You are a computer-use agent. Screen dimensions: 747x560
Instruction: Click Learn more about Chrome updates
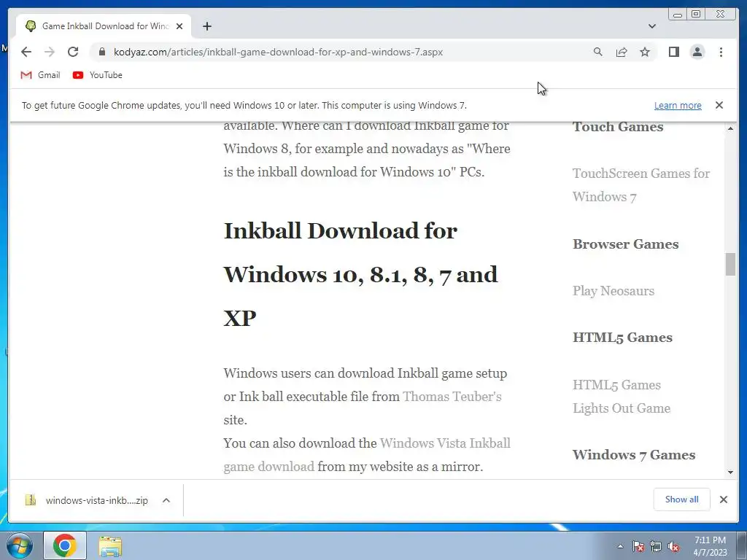(x=678, y=105)
